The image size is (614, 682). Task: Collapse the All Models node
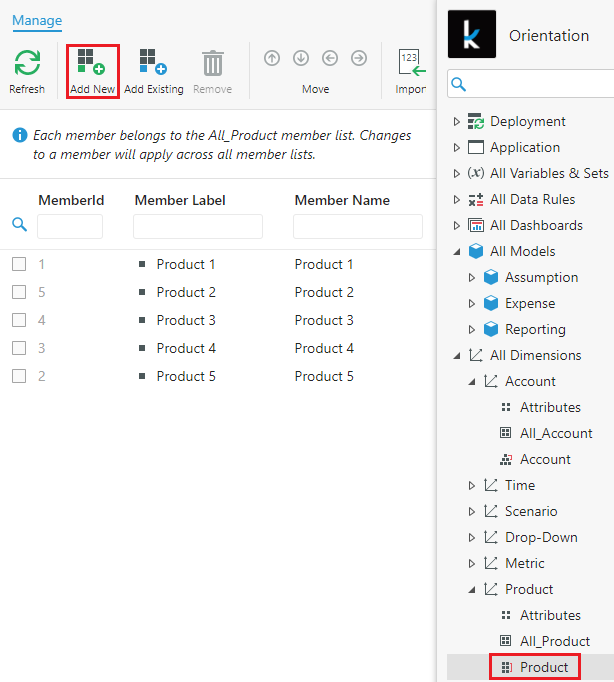click(457, 252)
